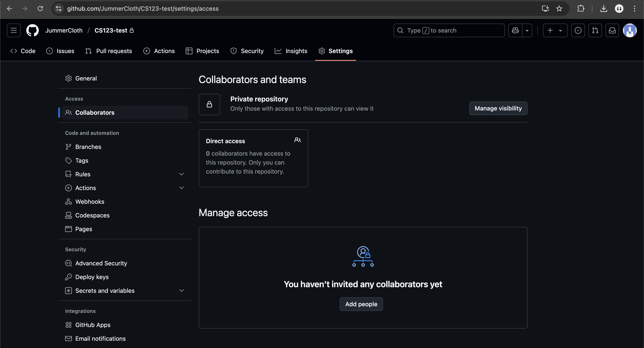Open the create new plus menu
644x348 pixels.
(x=555, y=30)
